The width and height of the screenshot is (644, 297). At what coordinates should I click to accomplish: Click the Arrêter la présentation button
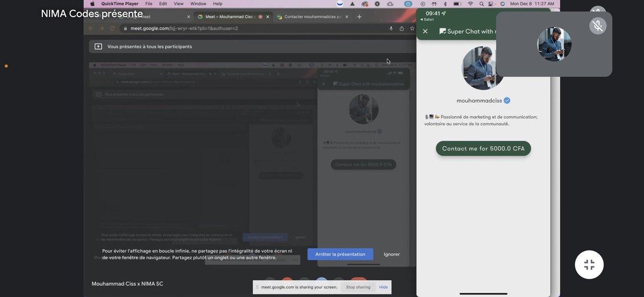tap(340, 254)
